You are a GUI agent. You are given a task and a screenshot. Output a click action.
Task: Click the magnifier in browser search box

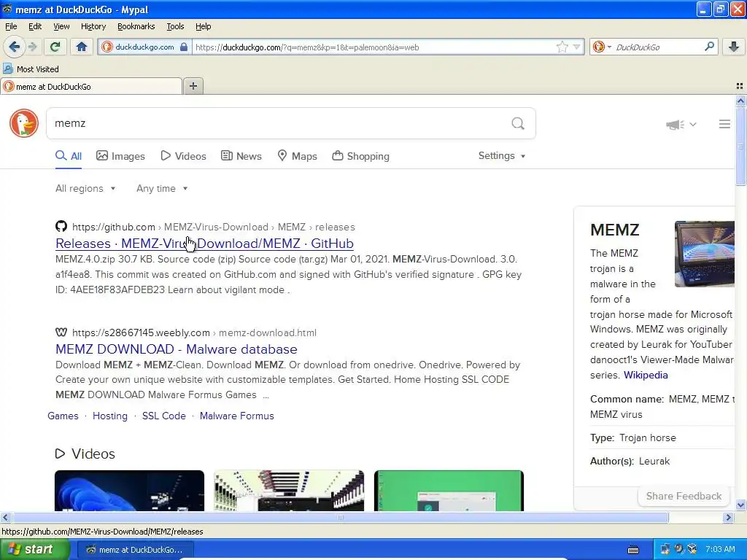coord(709,47)
